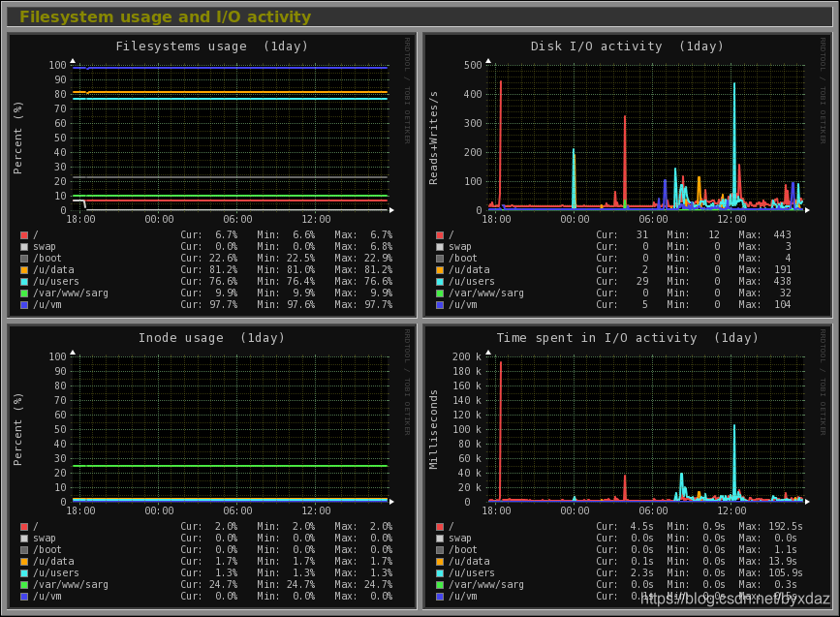840x617 pixels.
Task: Click the orange /u/data swatch in Time spent legend
Action: pyautogui.click(x=440, y=561)
